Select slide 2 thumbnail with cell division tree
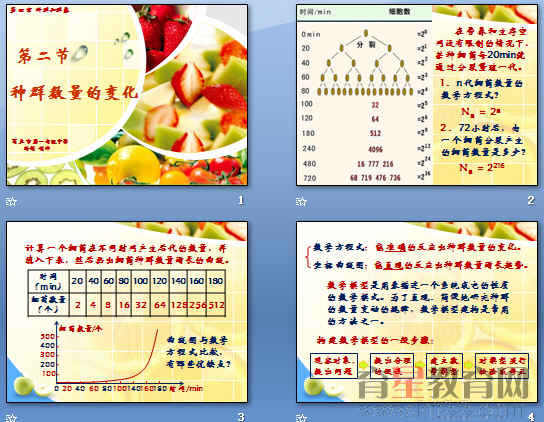The image size is (544, 422). point(417,95)
